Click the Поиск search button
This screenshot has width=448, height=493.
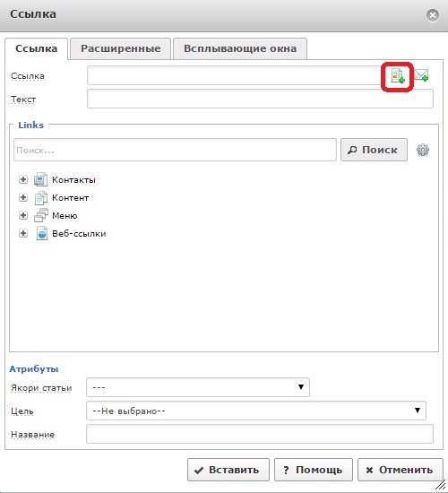click(374, 150)
